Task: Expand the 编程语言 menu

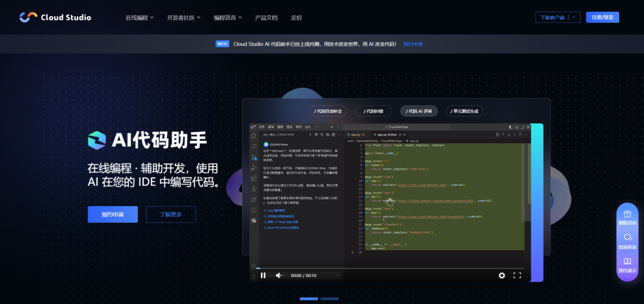Action: (x=228, y=18)
